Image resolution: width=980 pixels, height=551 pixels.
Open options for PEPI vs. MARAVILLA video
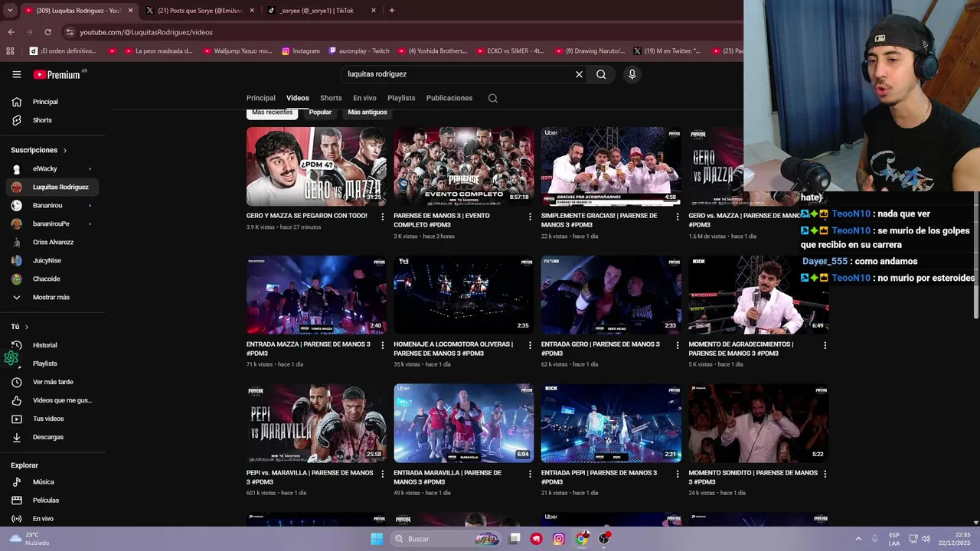coord(382,474)
